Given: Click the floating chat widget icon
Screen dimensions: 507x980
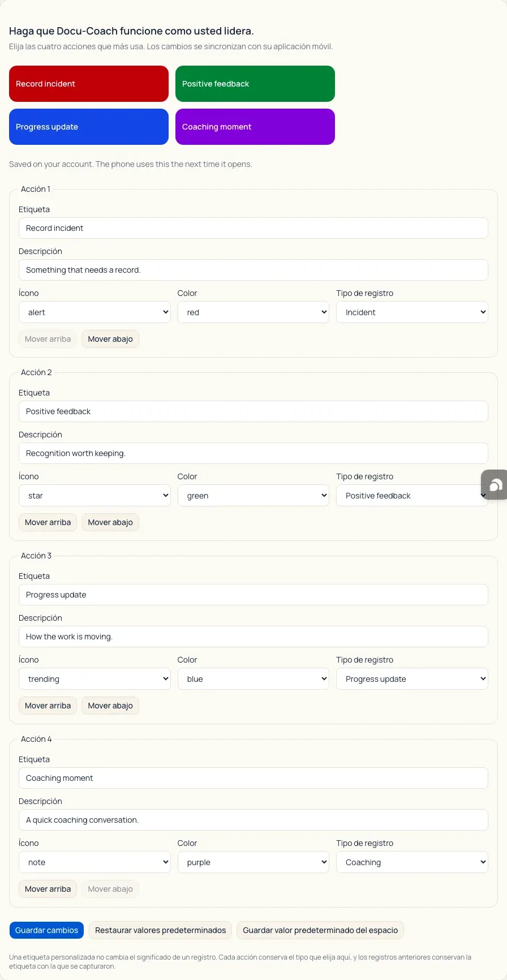Looking at the screenshot, I should (495, 484).
